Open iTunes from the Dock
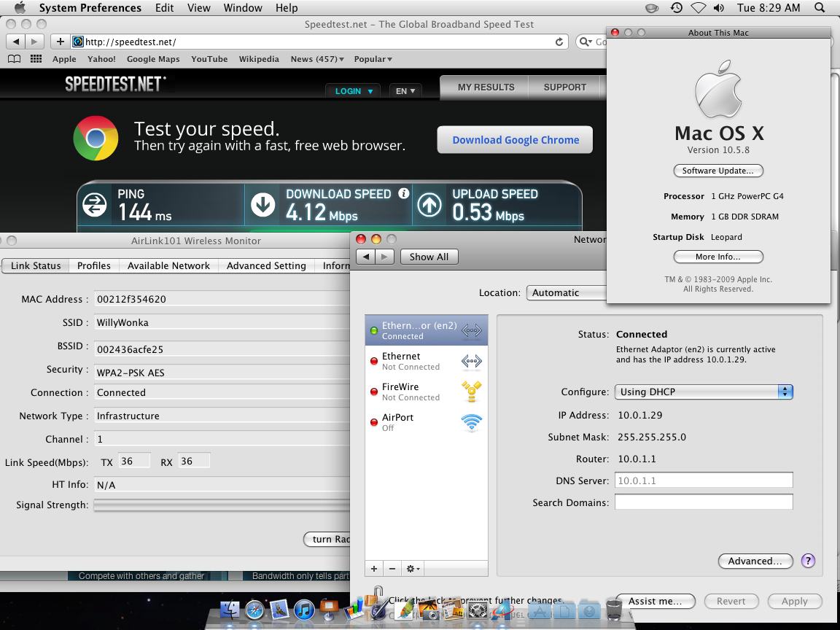This screenshot has width=840, height=630. click(x=304, y=610)
